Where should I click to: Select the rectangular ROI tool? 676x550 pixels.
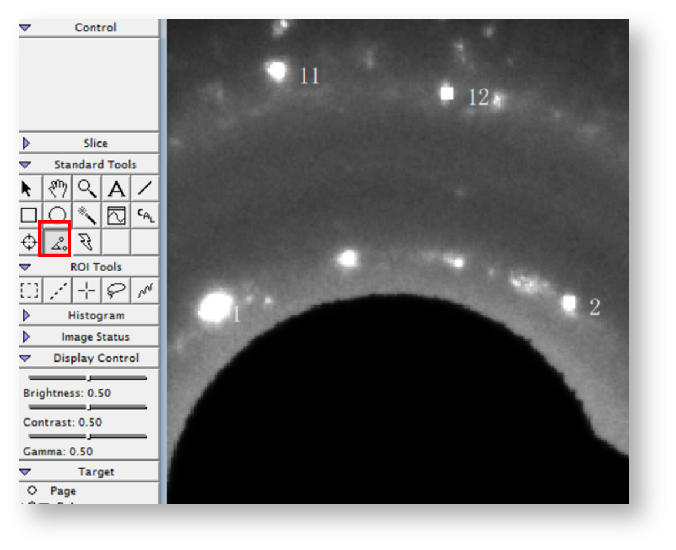[x=29, y=291]
